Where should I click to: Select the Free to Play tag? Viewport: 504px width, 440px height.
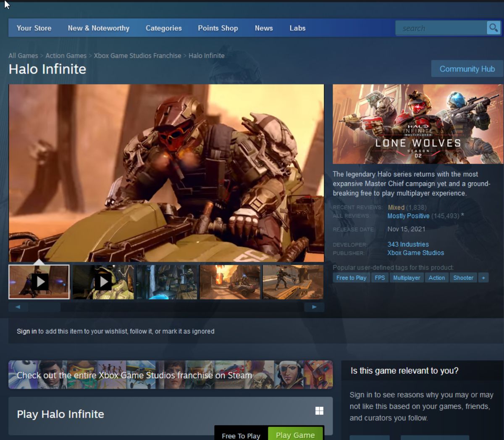[x=351, y=277]
